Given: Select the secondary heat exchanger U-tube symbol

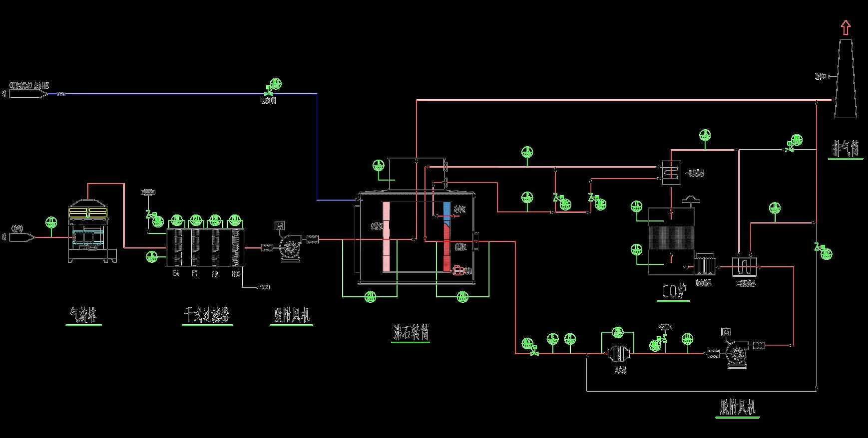Looking at the screenshot, I should (743, 266).
